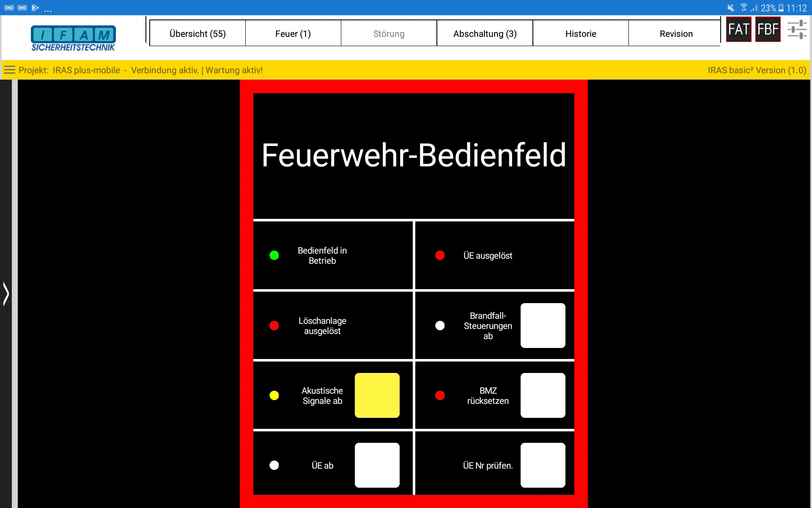The width and height of the screenshot is (812, 508).
Task: Open the Übersicht (55) tab
Action: click(x=198, y=33)
